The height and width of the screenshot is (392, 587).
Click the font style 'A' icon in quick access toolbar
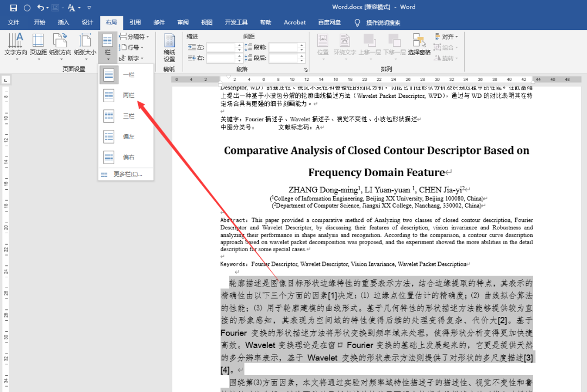click(x=72, y=8)
